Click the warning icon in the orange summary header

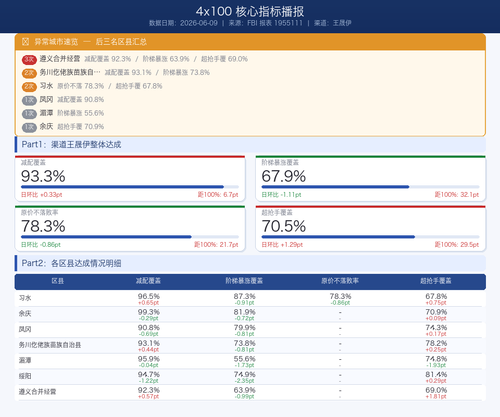(25, 42)
